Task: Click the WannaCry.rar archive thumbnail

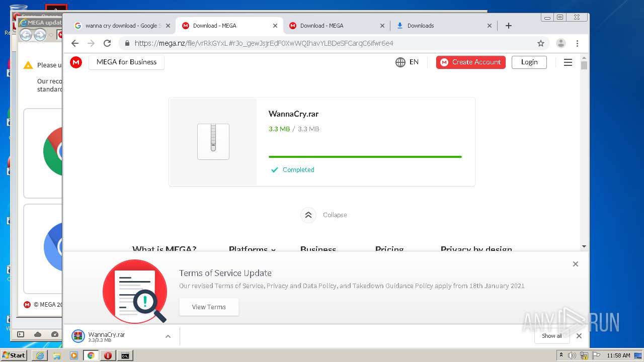Action: click(x=213, y=142)
